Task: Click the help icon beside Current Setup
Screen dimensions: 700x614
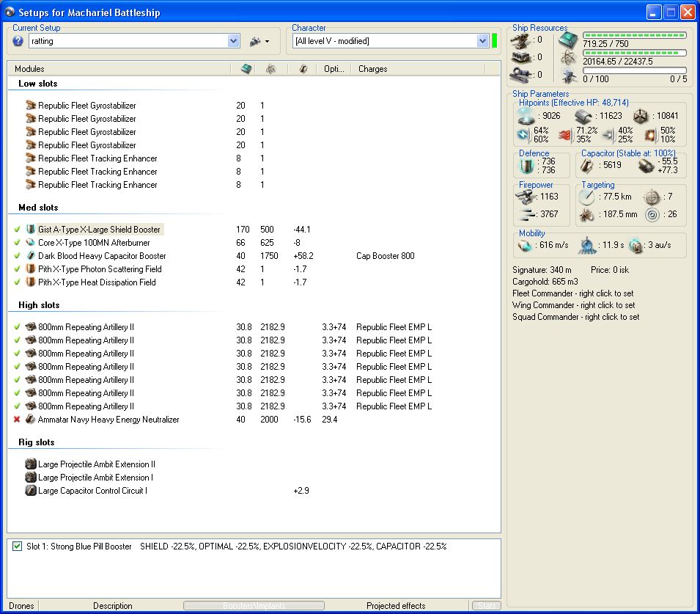Action: [18, 41]
